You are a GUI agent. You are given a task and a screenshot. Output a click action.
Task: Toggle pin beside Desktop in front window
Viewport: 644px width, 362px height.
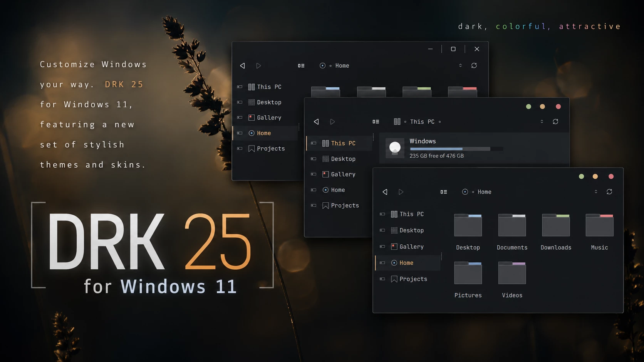click(382, 230)
